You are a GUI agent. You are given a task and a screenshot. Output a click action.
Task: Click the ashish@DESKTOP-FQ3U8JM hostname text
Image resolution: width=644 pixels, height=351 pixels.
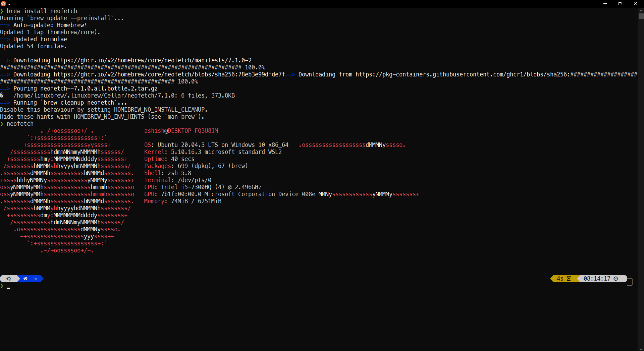click(181, 131)
